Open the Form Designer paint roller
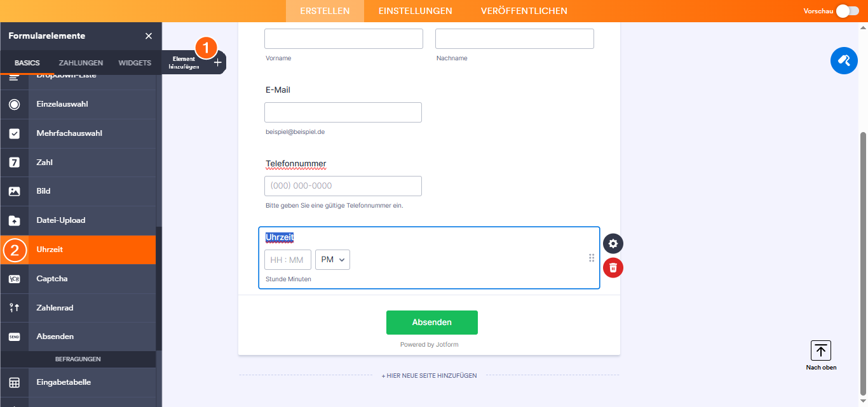 click(844, 61)
